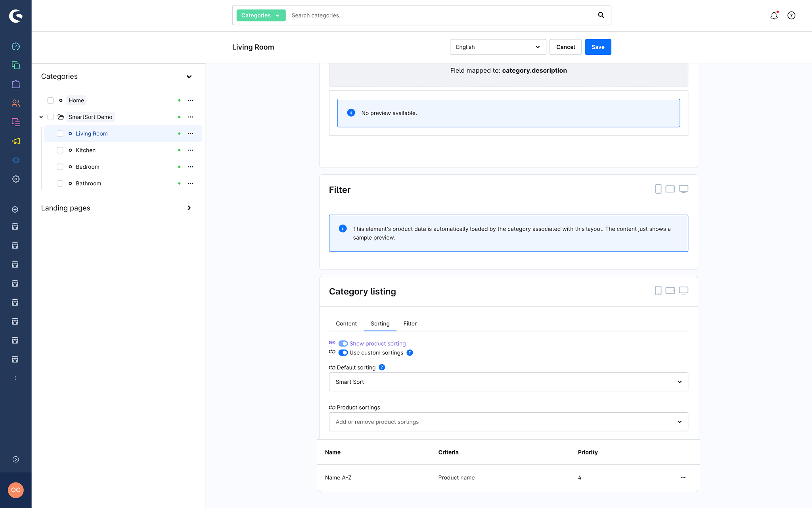The height and width of the screenshot is (508, 812).
Task: Select desktop view icon in Category listing
Action: 684,291
